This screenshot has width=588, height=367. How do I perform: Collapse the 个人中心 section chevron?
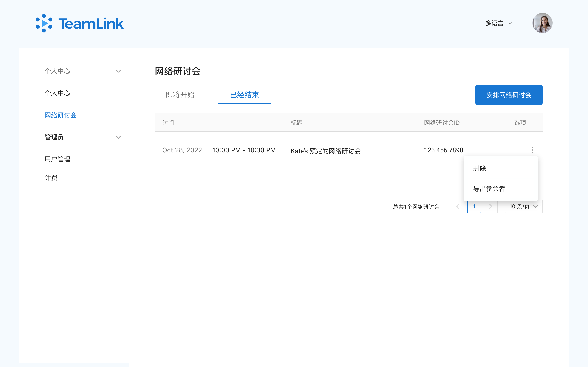point(118,71)
